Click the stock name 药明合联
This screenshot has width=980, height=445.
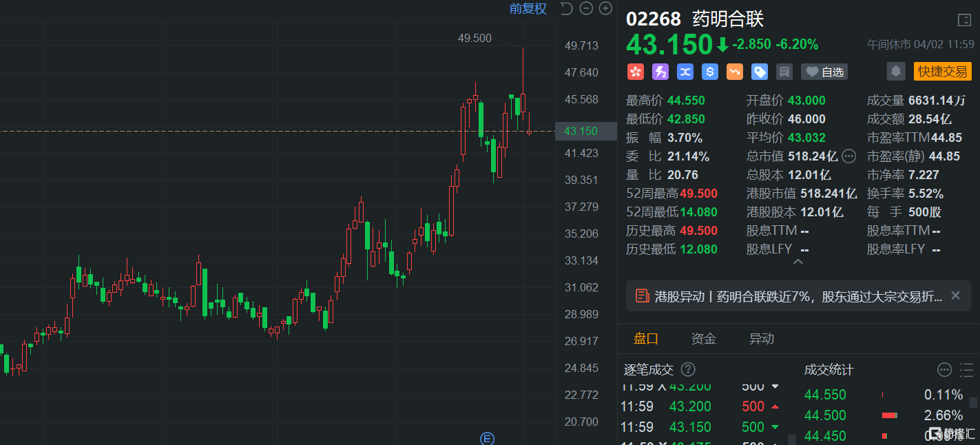(x=728, y=19)
